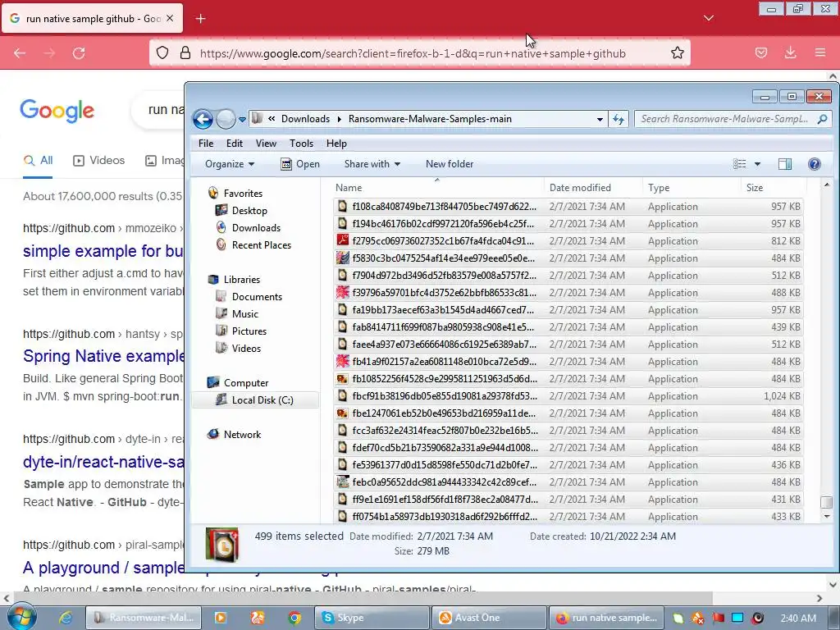
Task: Open the Tools menu
Action: (301, 143)
